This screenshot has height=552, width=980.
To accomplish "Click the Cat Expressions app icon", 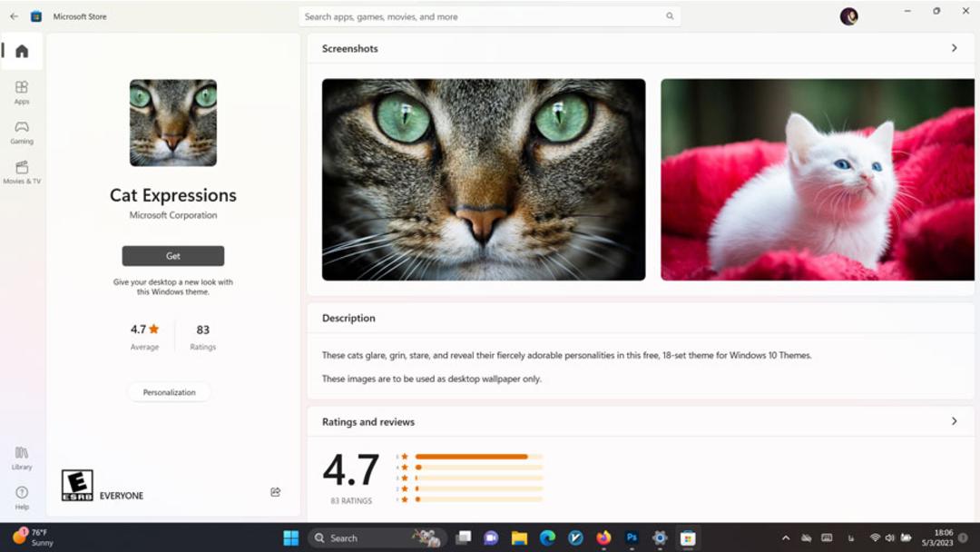I will [x=173, y=123].
